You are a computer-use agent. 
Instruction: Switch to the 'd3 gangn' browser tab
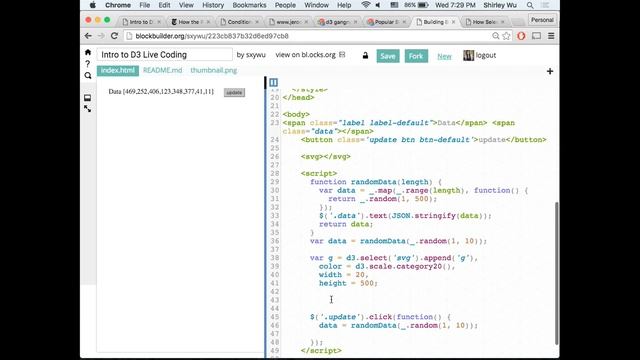tap(336, 22)
